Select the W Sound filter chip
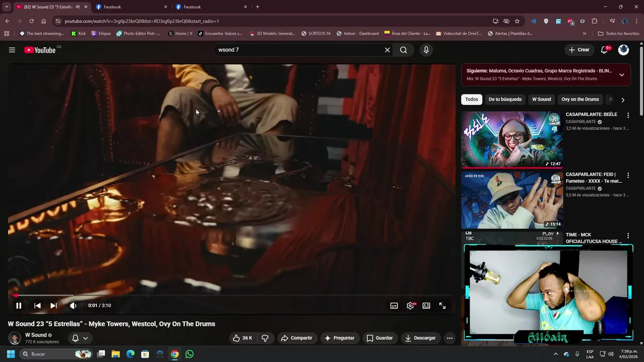Image resolution: width=644 pixels, height=362 pixels. pyautogui.click(x=541, y=100)
